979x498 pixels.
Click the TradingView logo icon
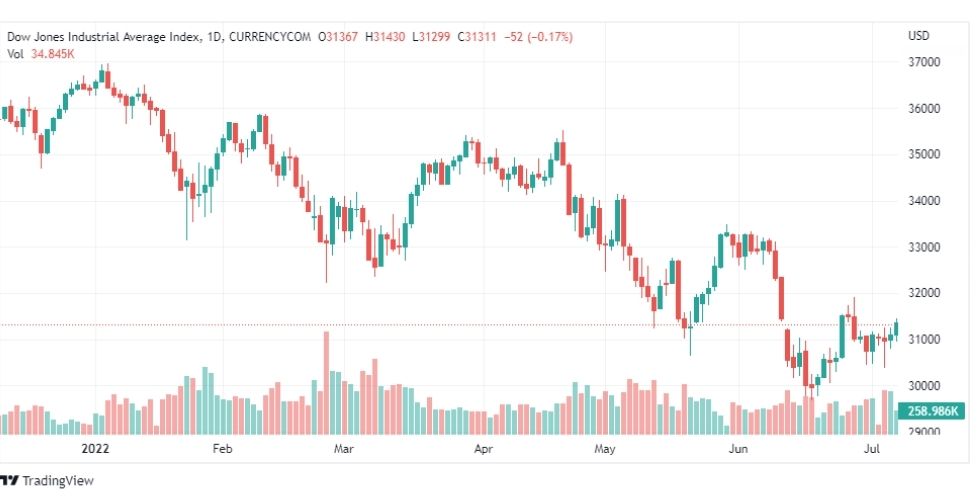pyautogui.click(x=9, y=481)
